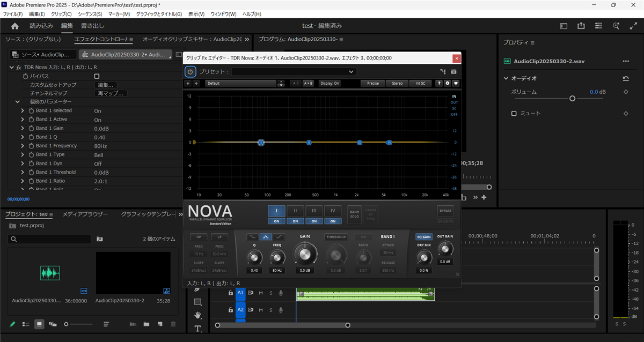Toggle the TDR Nova plugin power button
Viewport: 644px width, 342px height.
190,71
